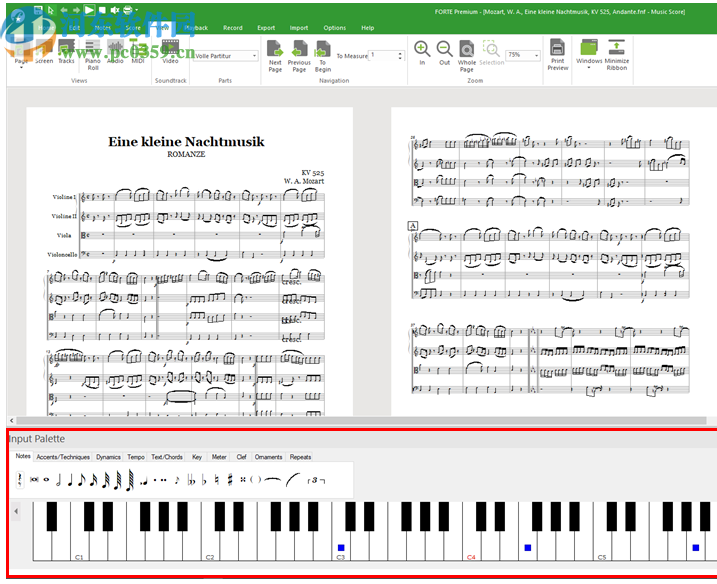The width and height of the screenshot is (717, 584).
Task: Open the Accents/Techniques palette tab
Action: [x=63, y=457]
